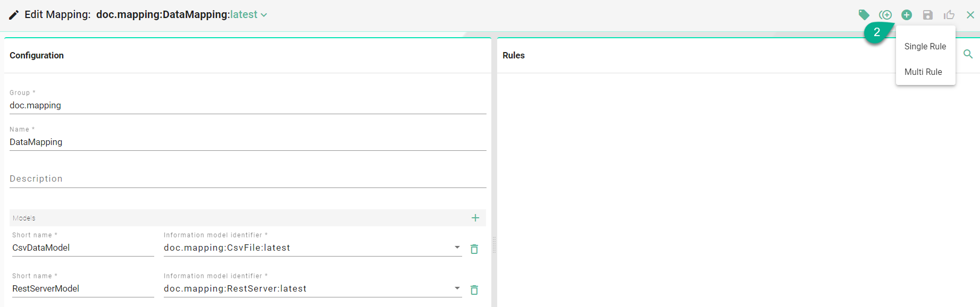Expand the doc.mapping:CsvFile:latest identifier dropdown
980x307 pixels.
[457, 248]
